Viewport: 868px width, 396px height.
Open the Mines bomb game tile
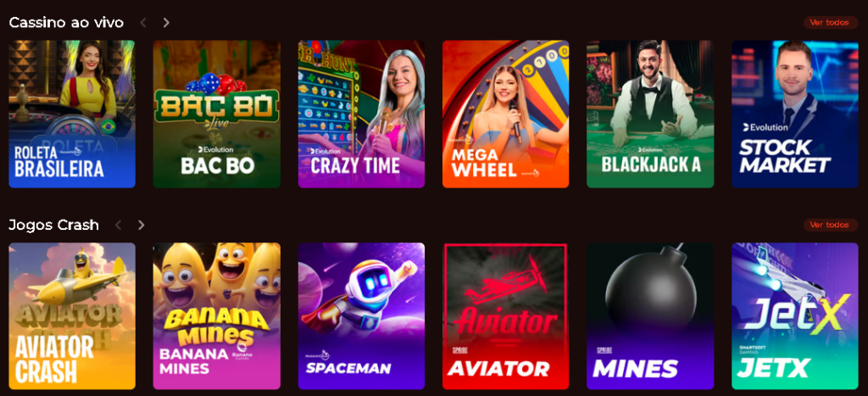click(650, 316)
